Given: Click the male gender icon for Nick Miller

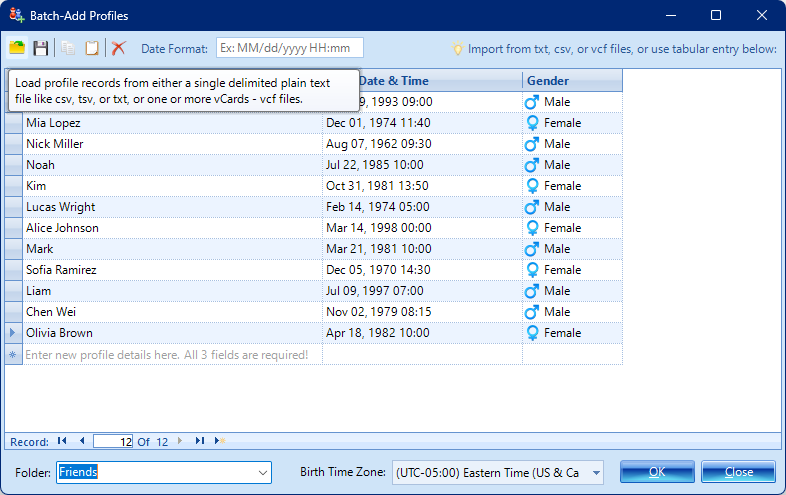Looking at the screenshot, I should (x=532, y=144).
